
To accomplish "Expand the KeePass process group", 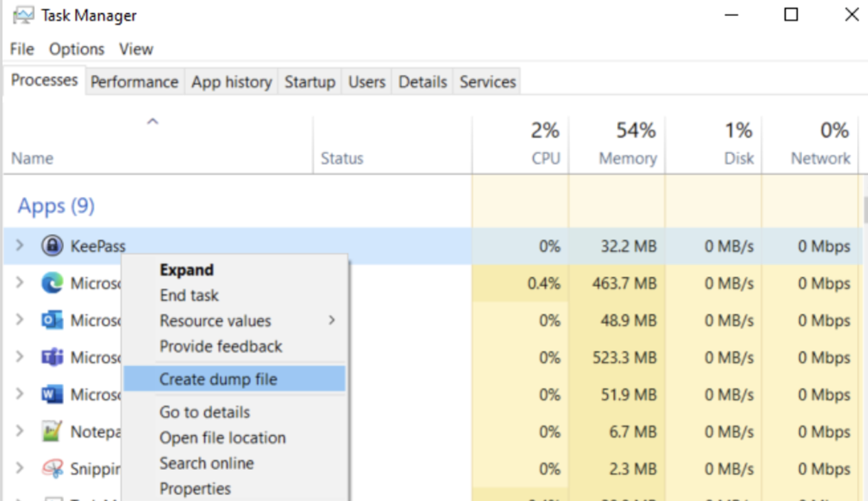I will pos(19,246).
